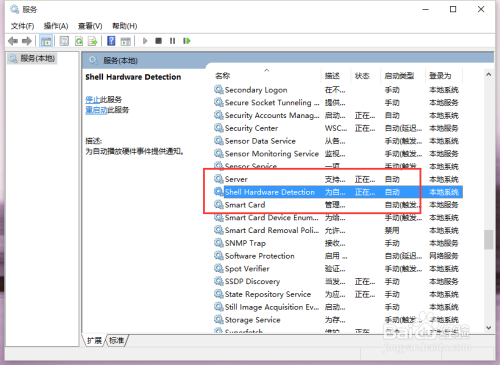Select Security Accounts Manager service row

tap(337, 115)
